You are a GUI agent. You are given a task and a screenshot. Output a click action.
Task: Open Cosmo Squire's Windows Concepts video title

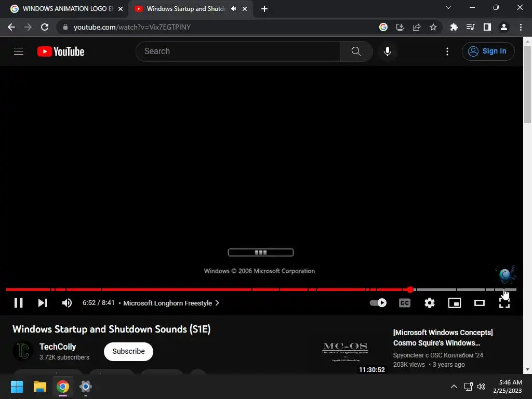pos(443,338)
